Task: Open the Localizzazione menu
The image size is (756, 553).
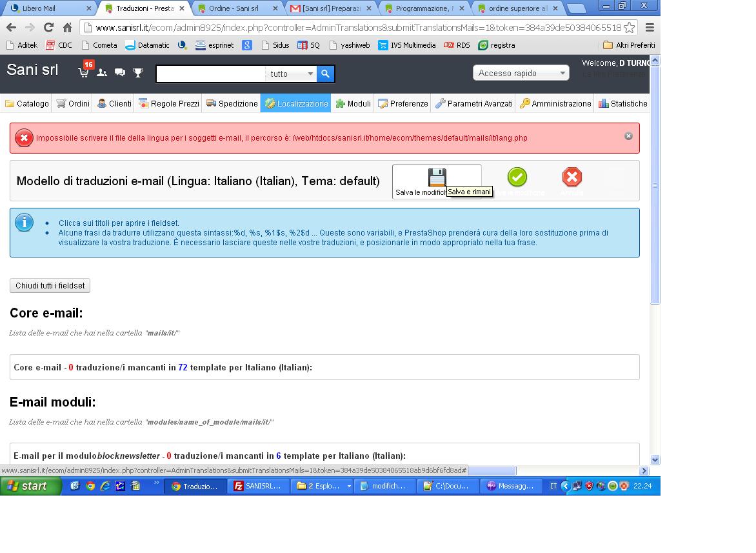Action: 296,103
